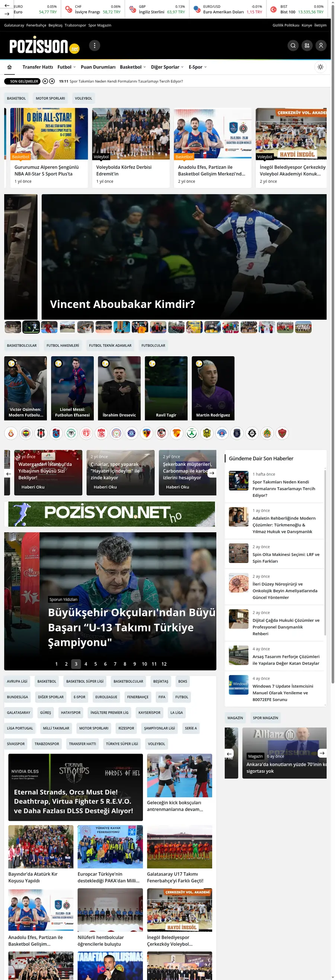Click next arrow in Magazin slider
The height and width of the screenshot is (980, 335).
coord(322,752)
